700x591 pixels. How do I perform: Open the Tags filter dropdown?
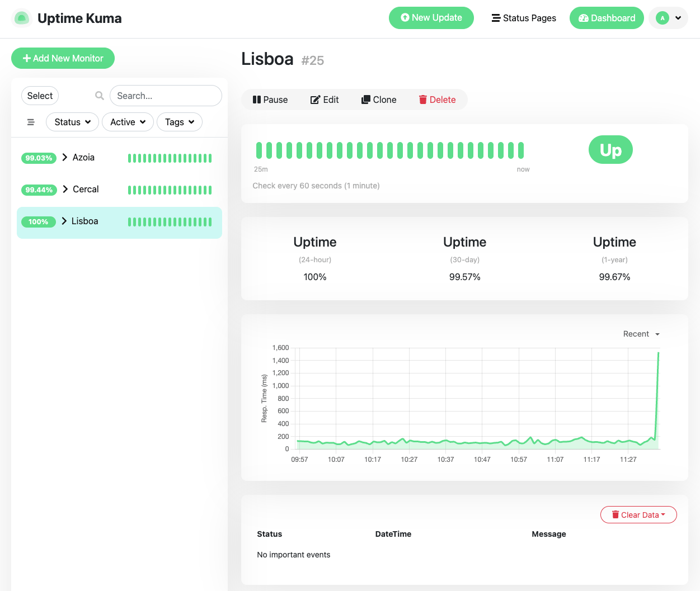tap(179, 122)
